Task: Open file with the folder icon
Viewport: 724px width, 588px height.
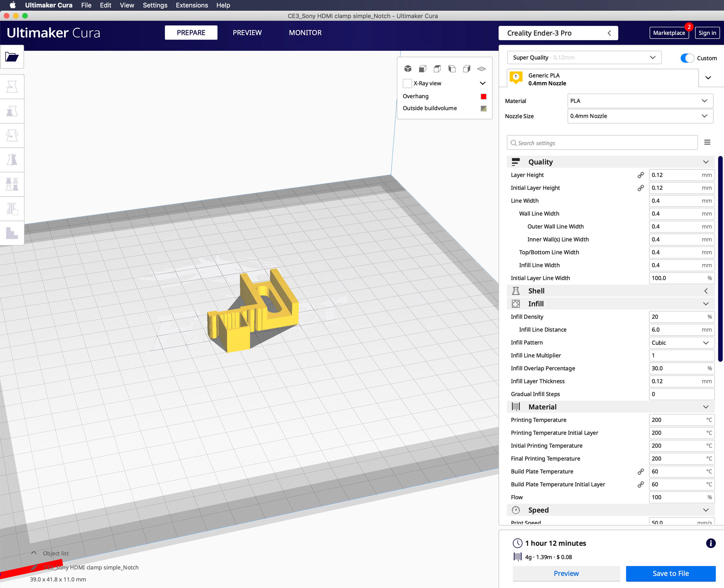Action: pyautogui.click(x=12, y=57)
